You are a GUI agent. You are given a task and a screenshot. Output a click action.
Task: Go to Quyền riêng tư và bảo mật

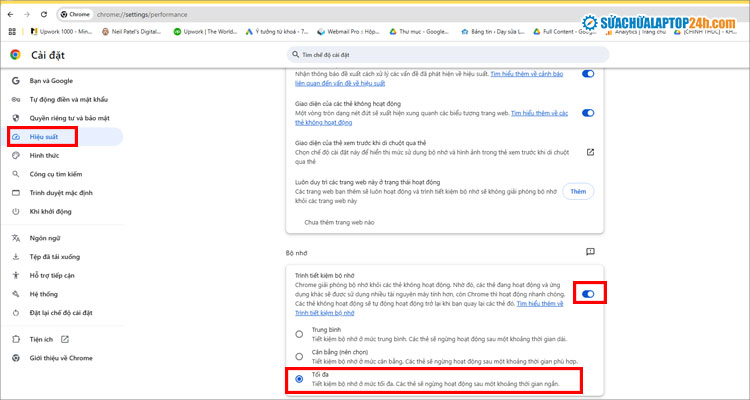pos(69,118)
